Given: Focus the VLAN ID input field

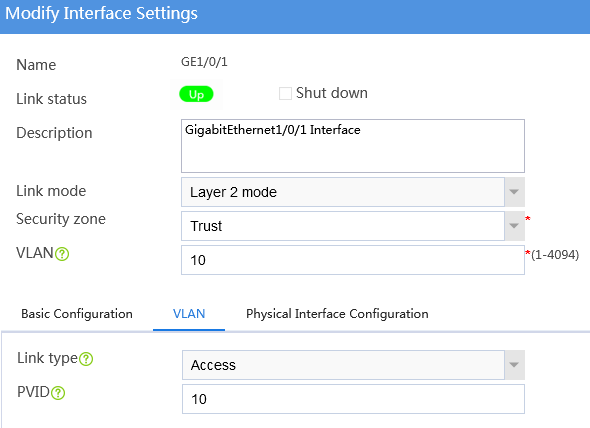Looking at the screenshot, I should [353, 260].
